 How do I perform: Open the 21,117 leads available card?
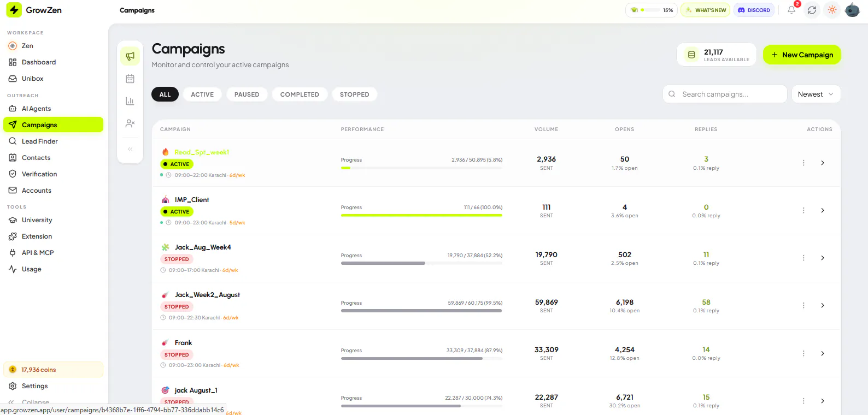coord(717,55)
